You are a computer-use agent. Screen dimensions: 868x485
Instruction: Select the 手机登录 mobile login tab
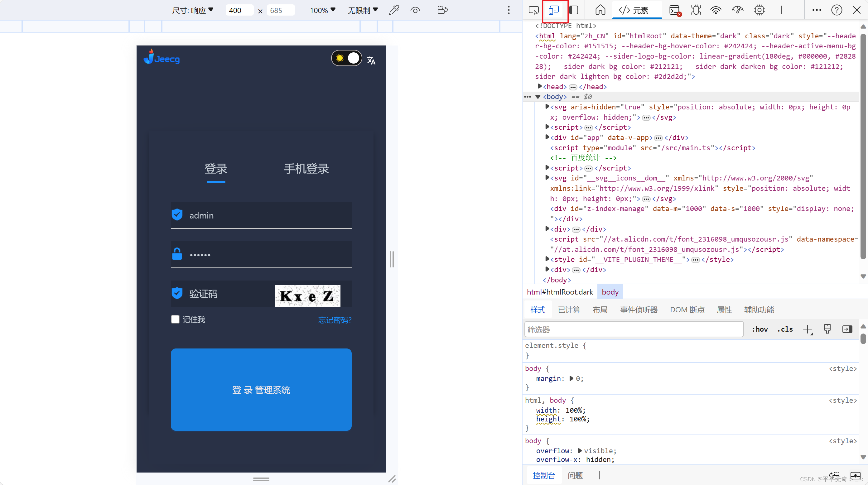point(306,168)
